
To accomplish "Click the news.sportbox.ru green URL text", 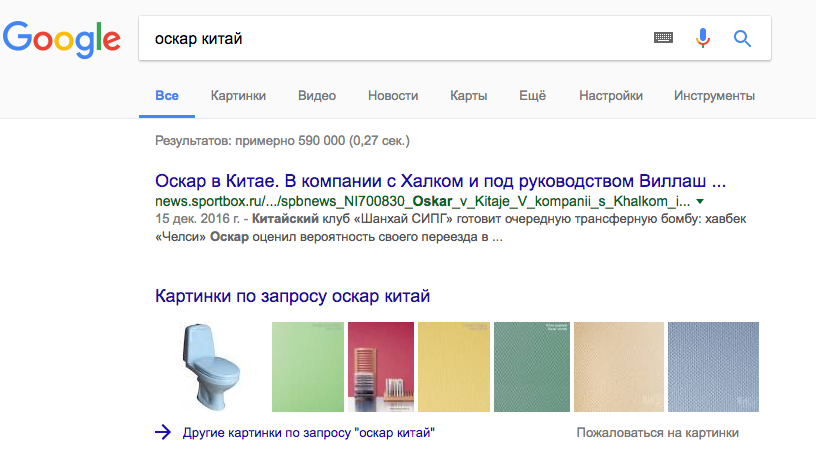I will [423, 201].
